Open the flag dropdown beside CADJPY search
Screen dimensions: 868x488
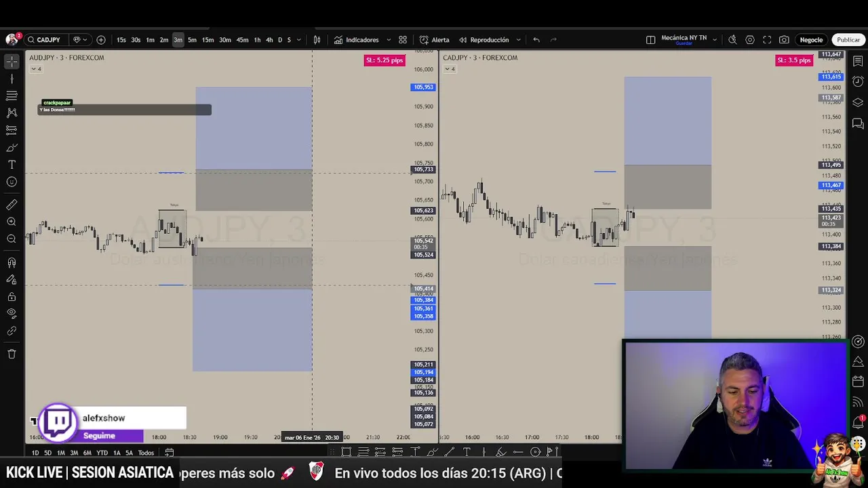(x=80, y=40)
